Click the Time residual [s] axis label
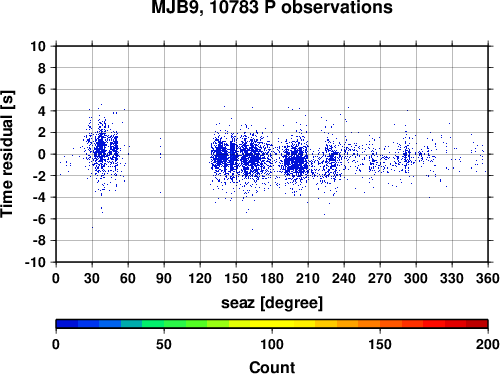500x374 pixels. [x=8, y=154]
